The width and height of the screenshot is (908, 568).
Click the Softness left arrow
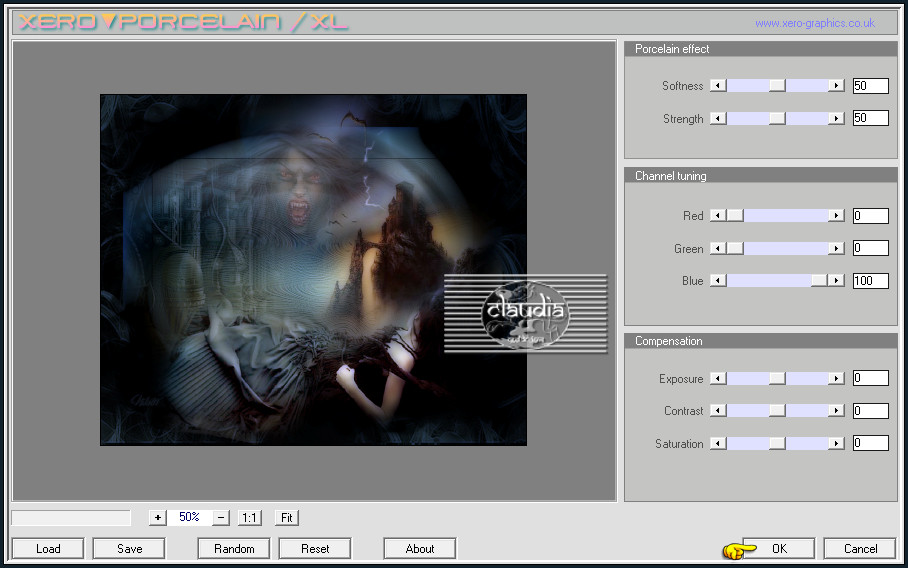(x=718, y=86)
